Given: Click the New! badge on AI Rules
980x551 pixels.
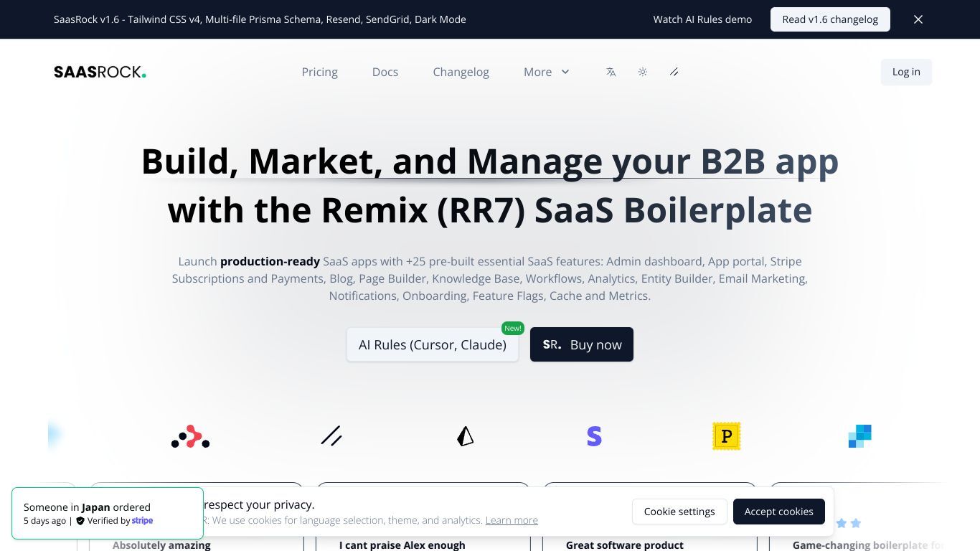Looking at the screenshot, I should [x=513, y=328].
